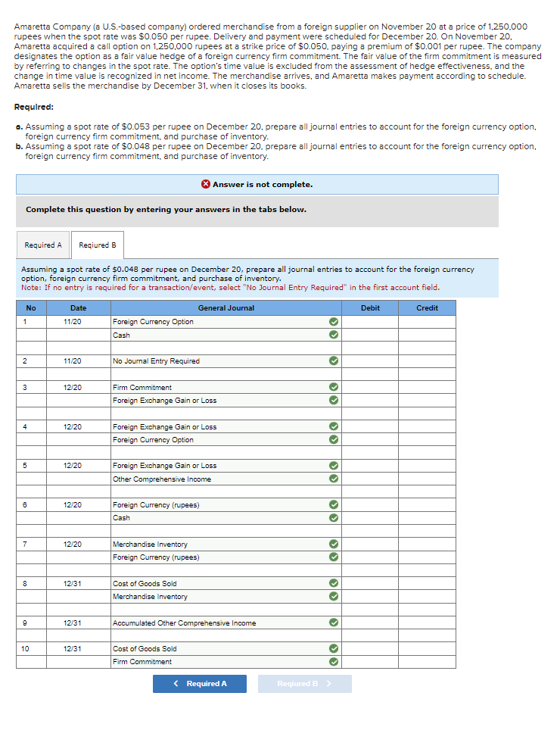The image size is (560, 749).
Task: Click green check beside Merchandise Inventory entry 7
Action: click(x=334, y=544)
